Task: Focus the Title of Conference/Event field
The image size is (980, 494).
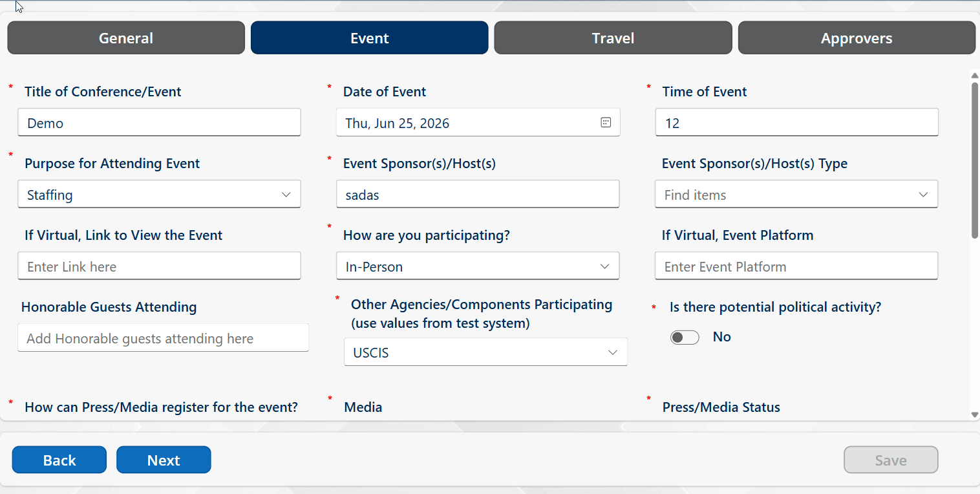Action: pos(159,123)
